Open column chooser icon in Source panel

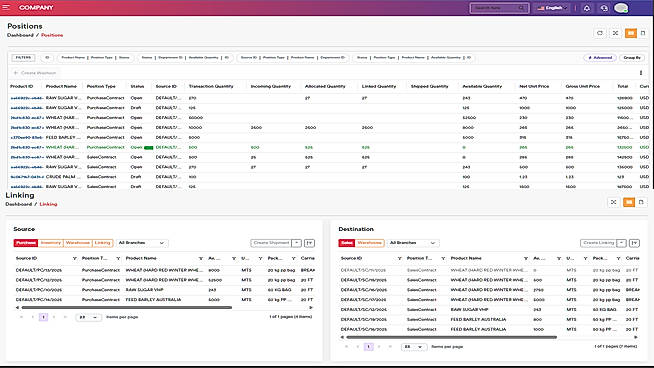[309, 243]
